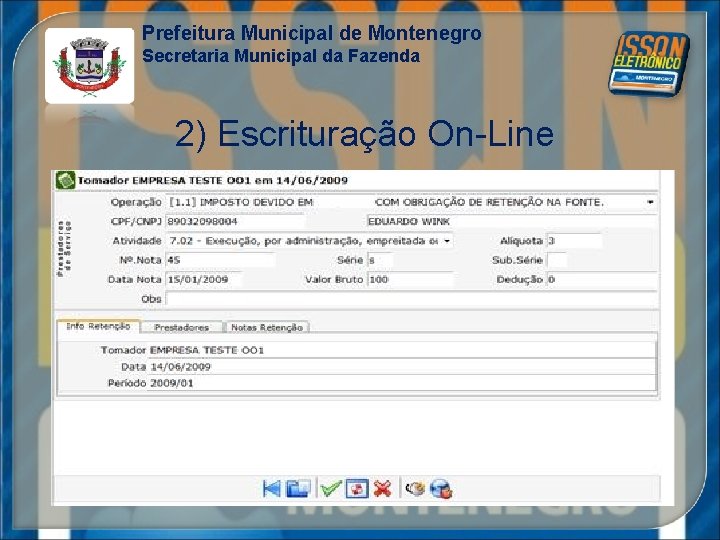
Task: Click the Período 2009/01 row
Action: point(357,383)
